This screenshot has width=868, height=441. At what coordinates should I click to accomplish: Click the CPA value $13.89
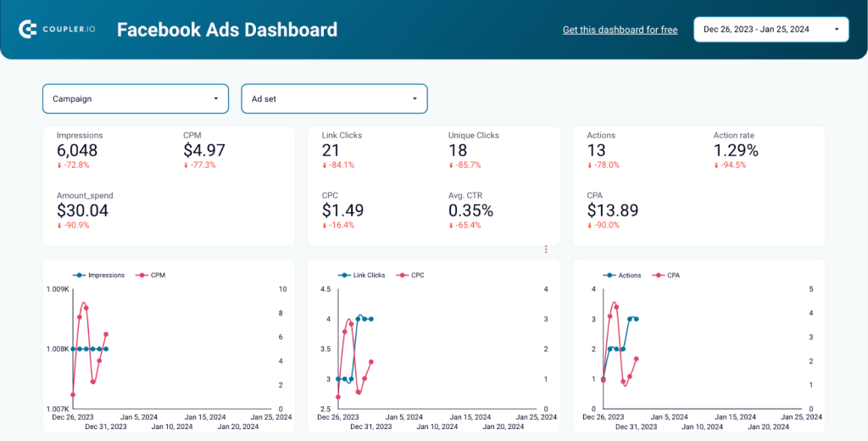(613, 210)
